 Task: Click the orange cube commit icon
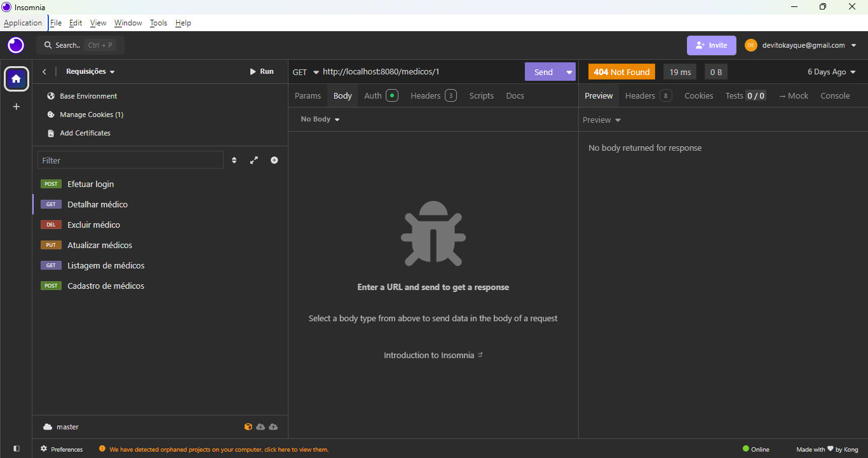(x=248, y=427)
